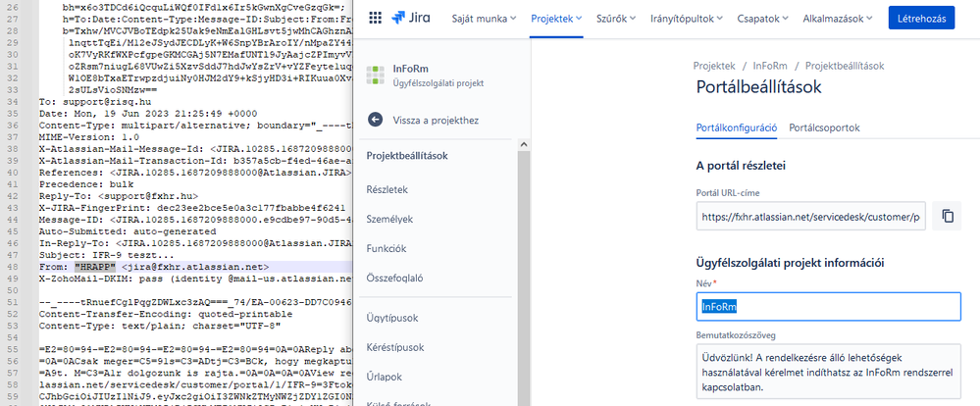Viewport: 980px width, 406px height.
Task: Click the Létrehozás button
Action: tap(922, 18)
